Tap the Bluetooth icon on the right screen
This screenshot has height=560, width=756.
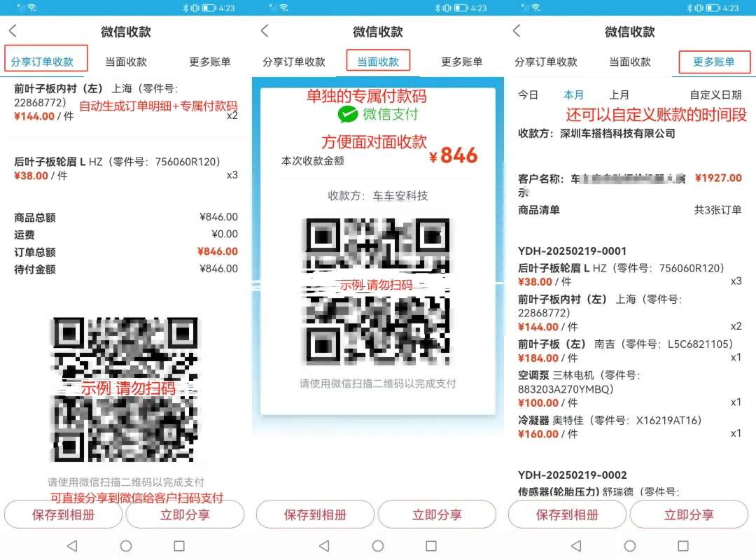(x=689, y=8)
